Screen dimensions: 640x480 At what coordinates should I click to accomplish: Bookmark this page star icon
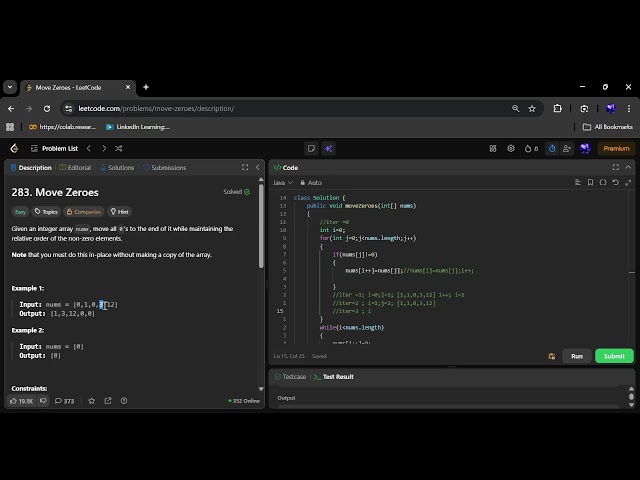click(532, 109)
